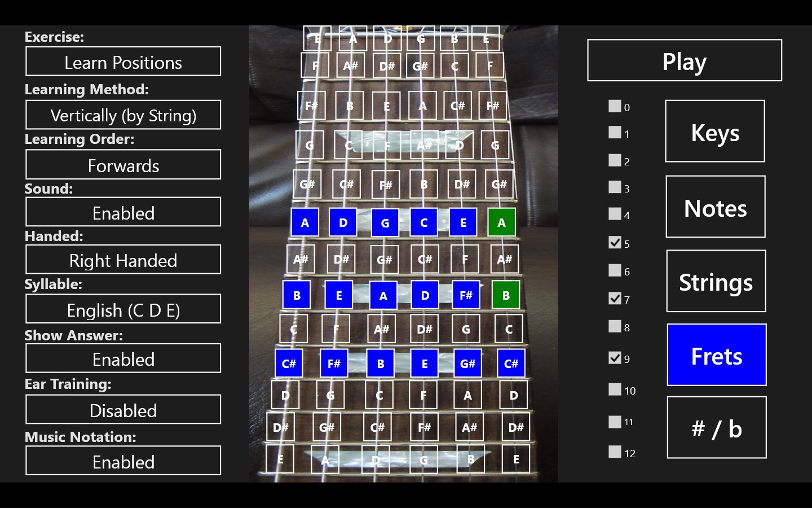Select the blue F# note on fret 7
Image resolution: width=812 pixels, height=508 pixels.
point(466,295)
